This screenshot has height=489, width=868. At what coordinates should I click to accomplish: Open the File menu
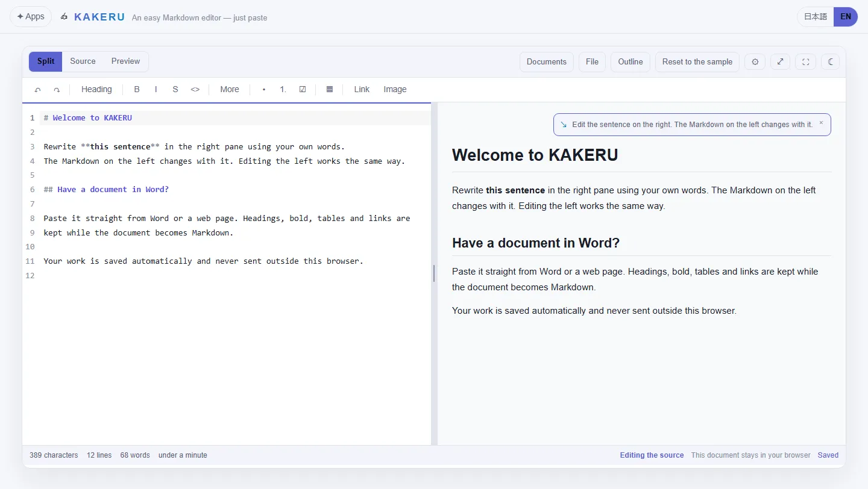(x=593, y=61)
